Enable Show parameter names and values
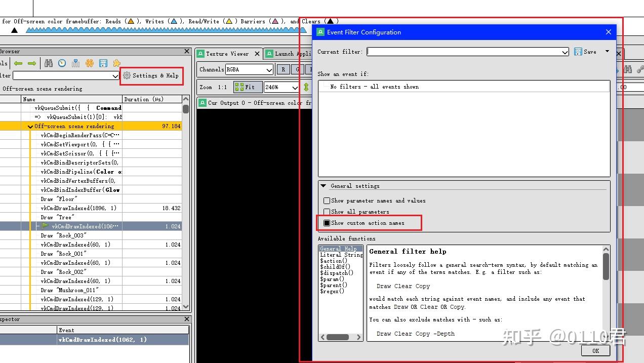Image resolution: width=644 pixels, height=363 pixels. click(327, 200)
